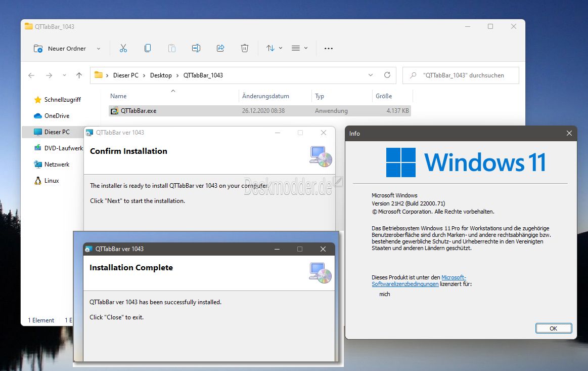Click the Rename icon in toolbar
Viewport: 588px width, 371px height.
point(196,48)
